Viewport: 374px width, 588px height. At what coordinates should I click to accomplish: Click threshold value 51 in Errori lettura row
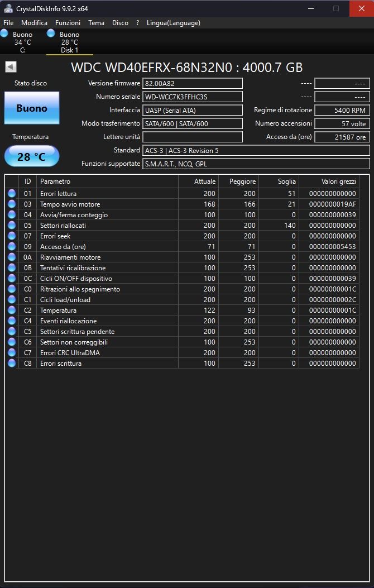click(x=291, y=194)
